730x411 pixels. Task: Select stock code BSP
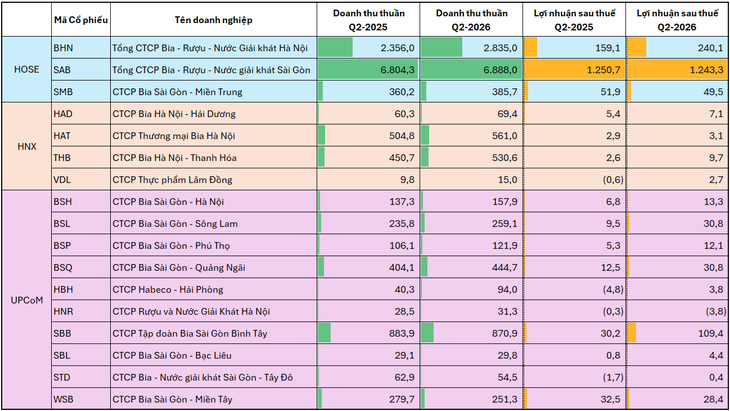click(62, 245)
